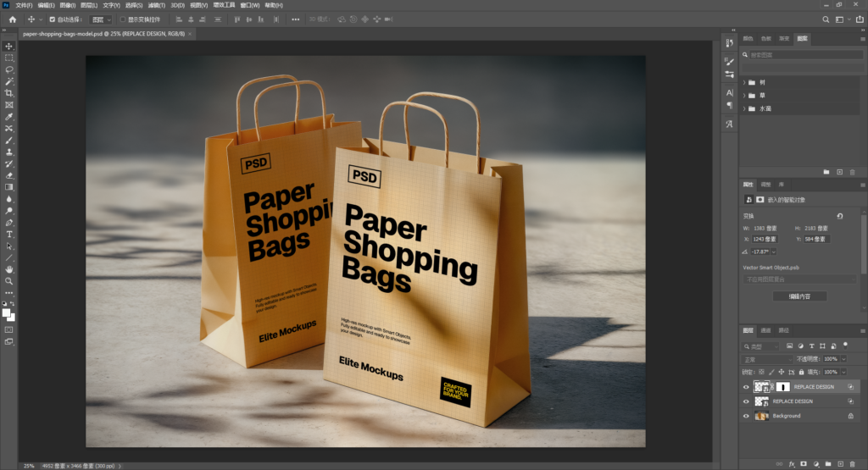Open the layer filter type 类型 dropdown
The height and width of the screenshot is (470, 868).
pyautogui.click(x=760, y=346)
